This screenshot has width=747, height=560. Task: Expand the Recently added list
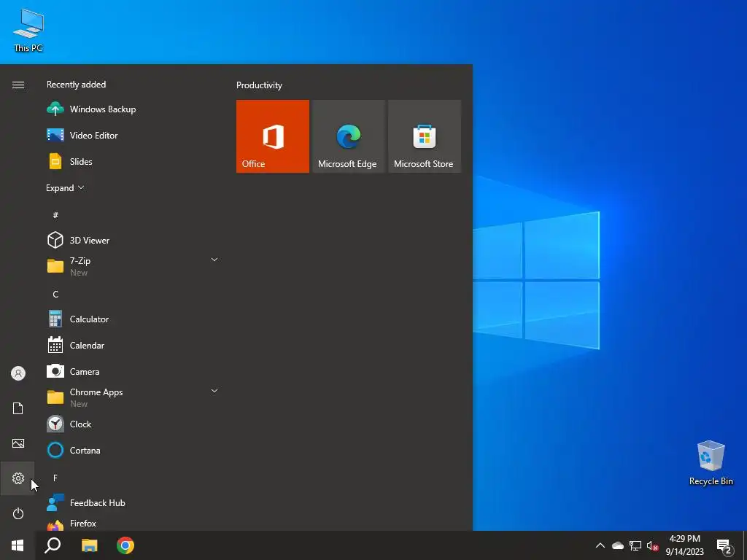point(65,187)
